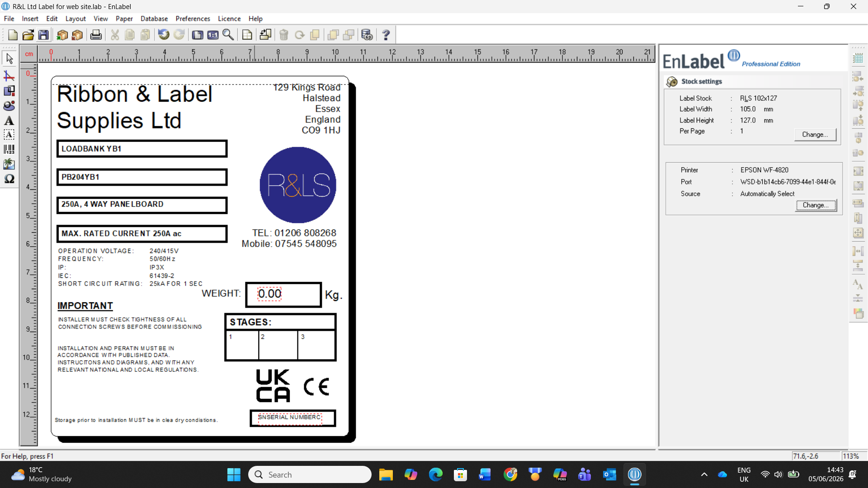Click the export package icon with red arrow

point(78,35)
